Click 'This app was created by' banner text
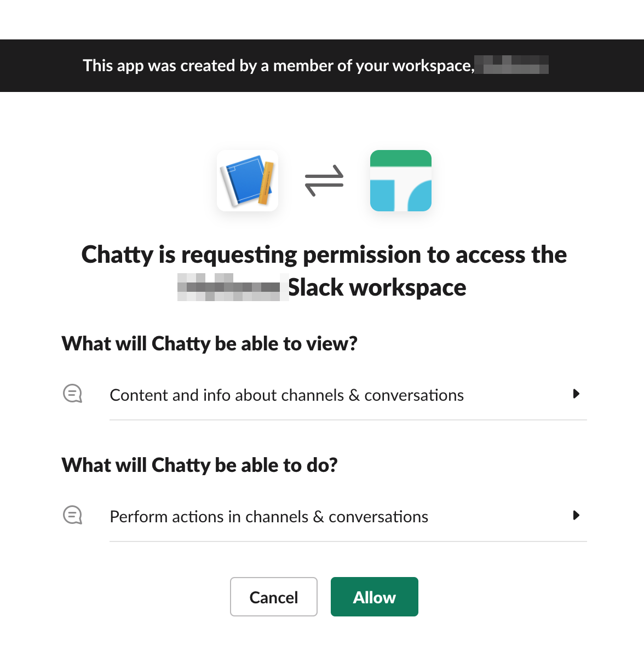The height and width of the screenshot is (669, 644). [x=279, y=66]
